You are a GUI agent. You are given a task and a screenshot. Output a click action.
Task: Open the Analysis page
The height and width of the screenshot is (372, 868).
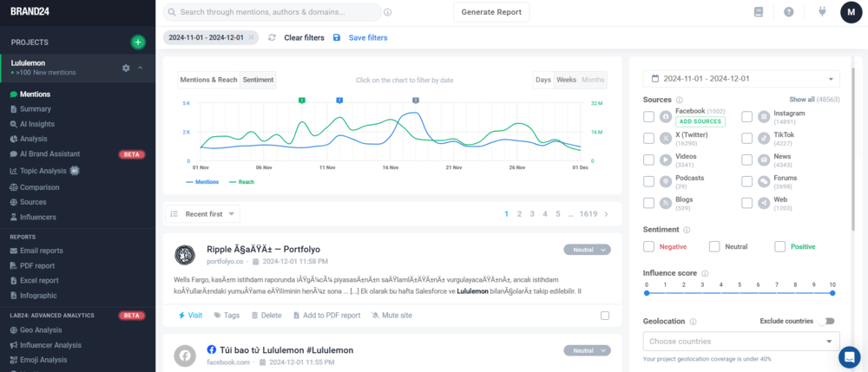tap(33, 139)
